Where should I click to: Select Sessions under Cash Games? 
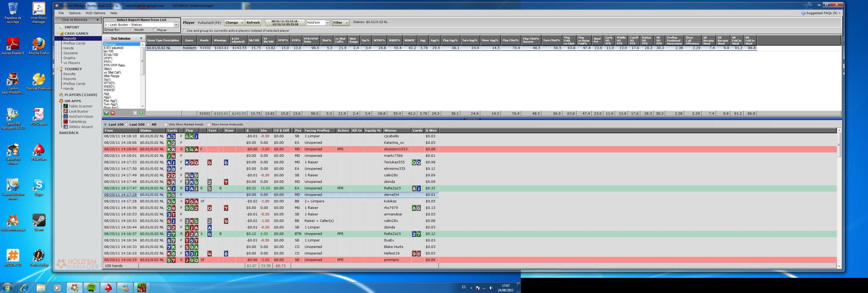(71, 53)
